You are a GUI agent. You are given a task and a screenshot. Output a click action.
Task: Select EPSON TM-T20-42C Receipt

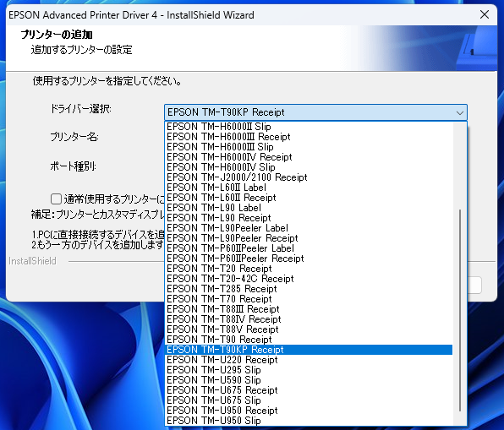point(309,279)
